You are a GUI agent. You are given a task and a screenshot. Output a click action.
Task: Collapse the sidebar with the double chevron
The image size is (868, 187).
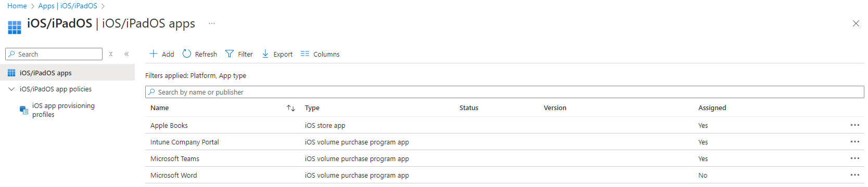coord(126,54)
